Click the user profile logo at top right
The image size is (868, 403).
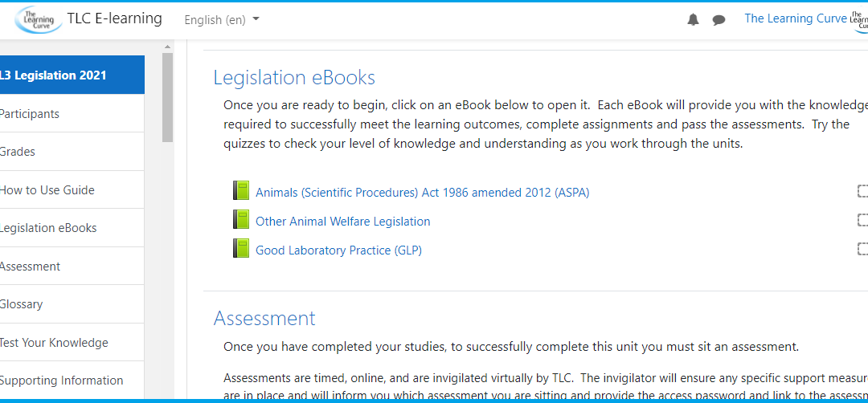coord(859,19)
